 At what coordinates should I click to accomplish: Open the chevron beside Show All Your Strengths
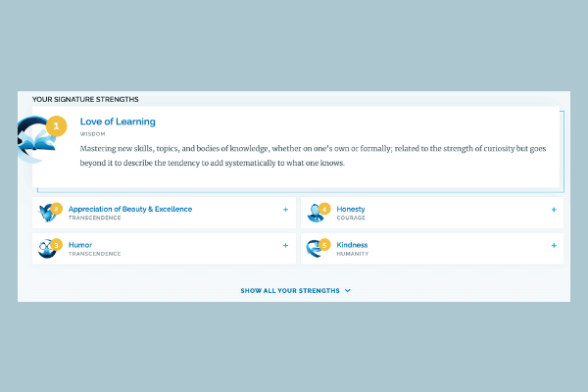(x=348, y=291)
